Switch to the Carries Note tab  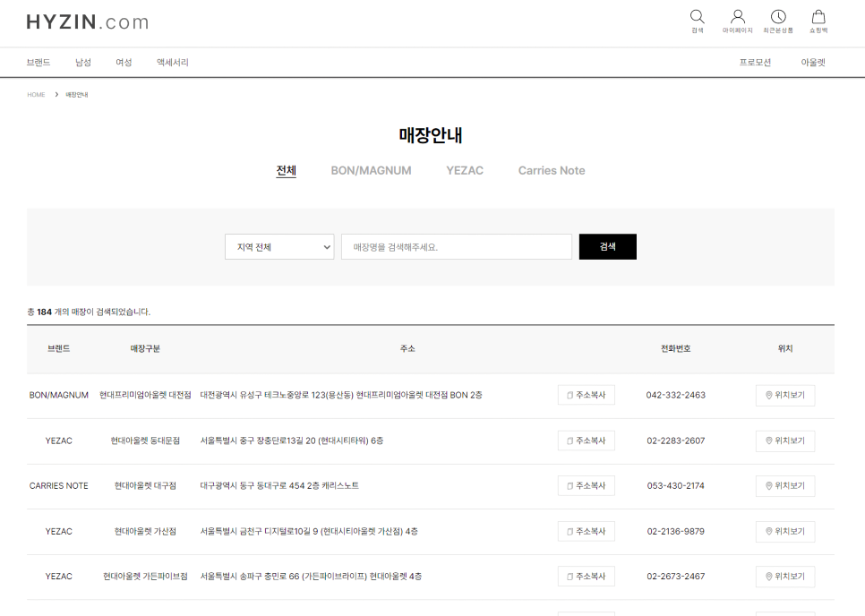click(x=551, y=170)
